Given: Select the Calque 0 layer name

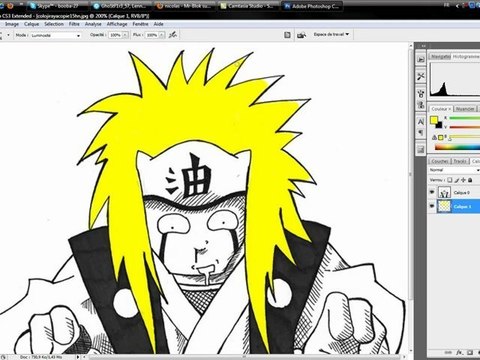Looking at the screenshot, I should click(462, 193).
